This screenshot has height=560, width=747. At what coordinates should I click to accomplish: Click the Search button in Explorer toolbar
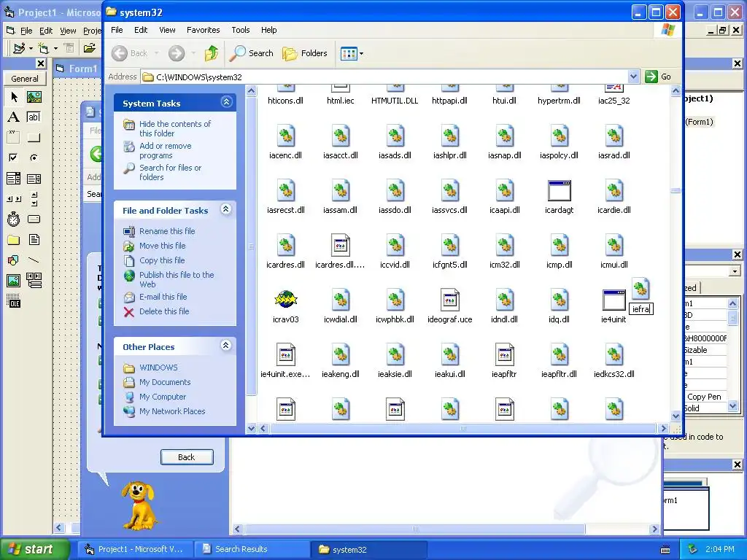coord(251,53)
